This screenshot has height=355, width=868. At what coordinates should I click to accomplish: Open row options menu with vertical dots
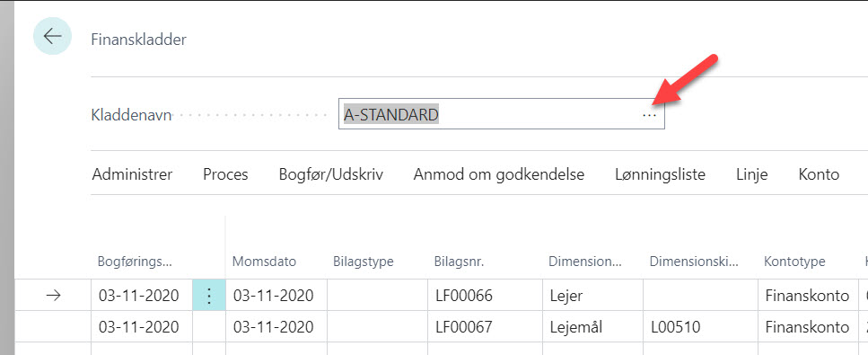[208, 296]
